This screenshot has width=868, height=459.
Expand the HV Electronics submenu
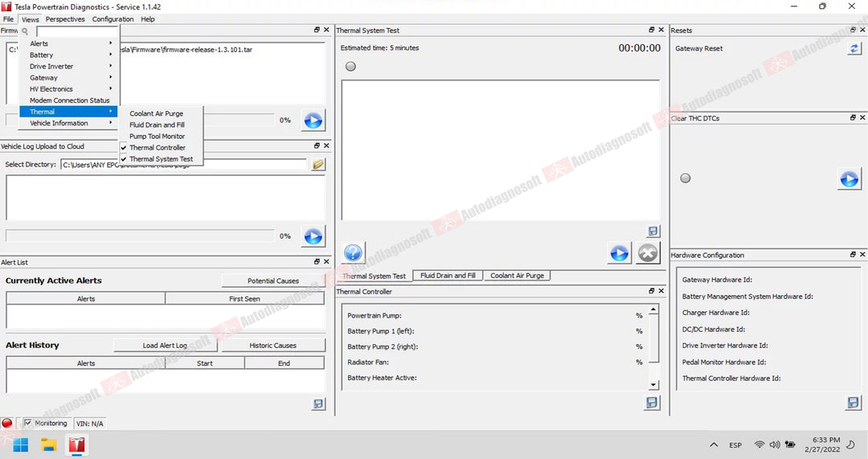[68, 89]
